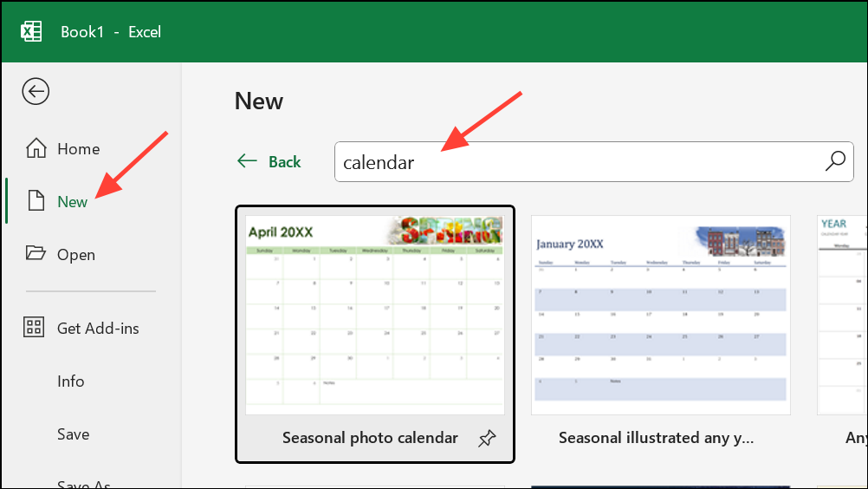
Task: Select Seasonal illustrated any year thumbnail
Action: click(661, 315)
